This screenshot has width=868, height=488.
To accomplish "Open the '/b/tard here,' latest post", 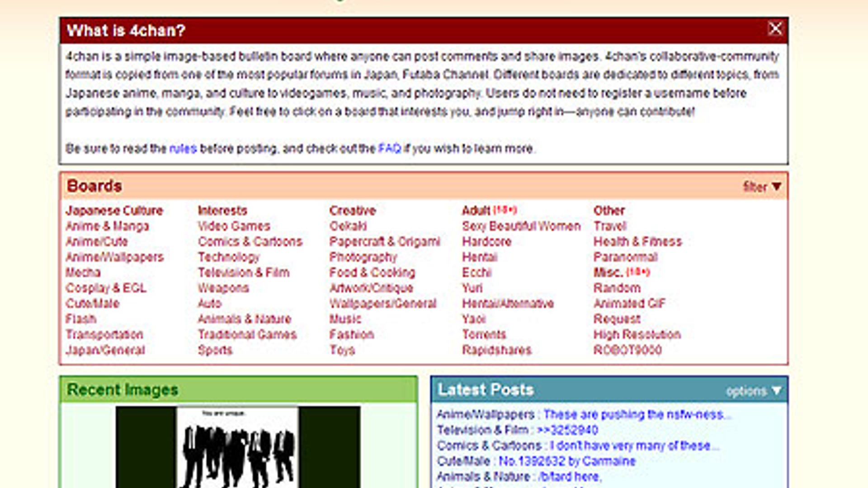I will pos(570,476).
